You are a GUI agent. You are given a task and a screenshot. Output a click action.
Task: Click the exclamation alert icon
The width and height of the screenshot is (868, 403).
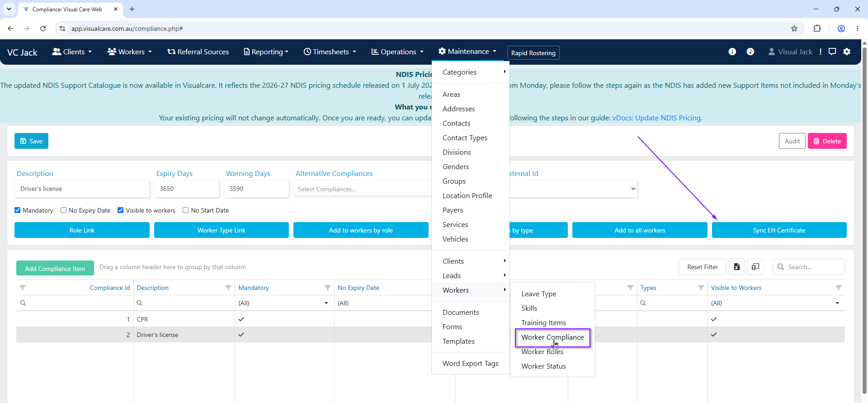pyautogui.click(x=821, y=52)
